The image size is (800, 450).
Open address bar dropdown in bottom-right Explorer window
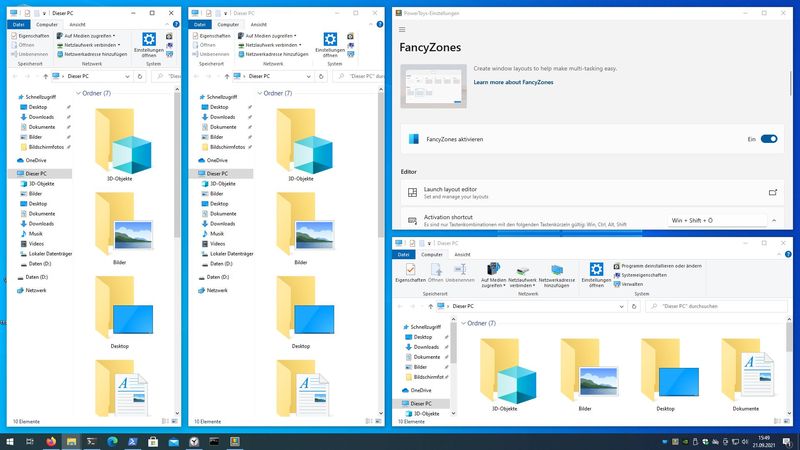point(621,307)
